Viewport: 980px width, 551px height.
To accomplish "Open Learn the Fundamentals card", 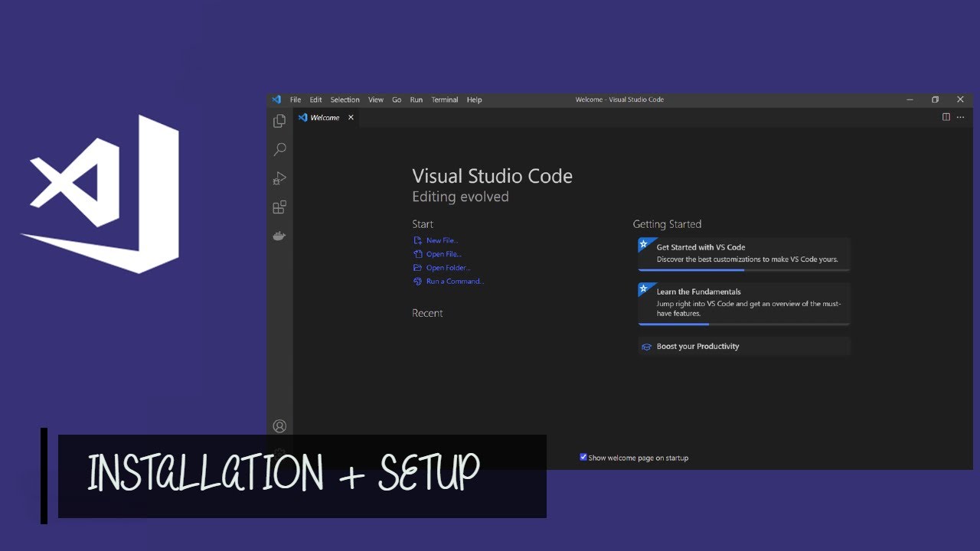I will pos(744,304).
